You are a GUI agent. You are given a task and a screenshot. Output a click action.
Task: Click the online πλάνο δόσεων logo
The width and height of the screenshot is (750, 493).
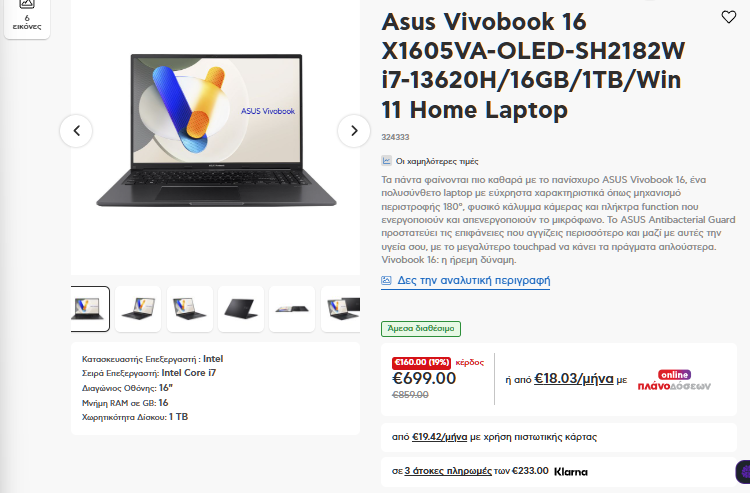pyautogui.click(x=674, y=381)
